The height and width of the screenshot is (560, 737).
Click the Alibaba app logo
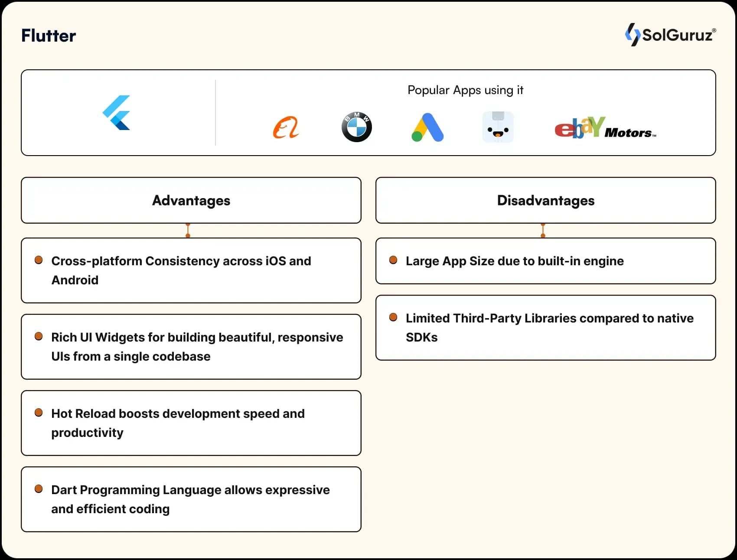pyautogui.click(x=286, y=127)
